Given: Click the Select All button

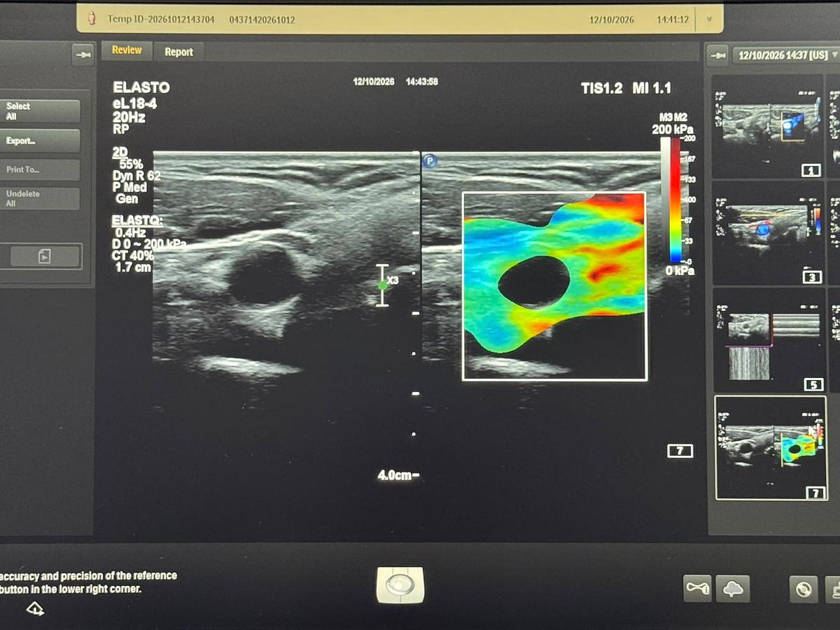Looking at the screenshot, I should coord(41,111).
